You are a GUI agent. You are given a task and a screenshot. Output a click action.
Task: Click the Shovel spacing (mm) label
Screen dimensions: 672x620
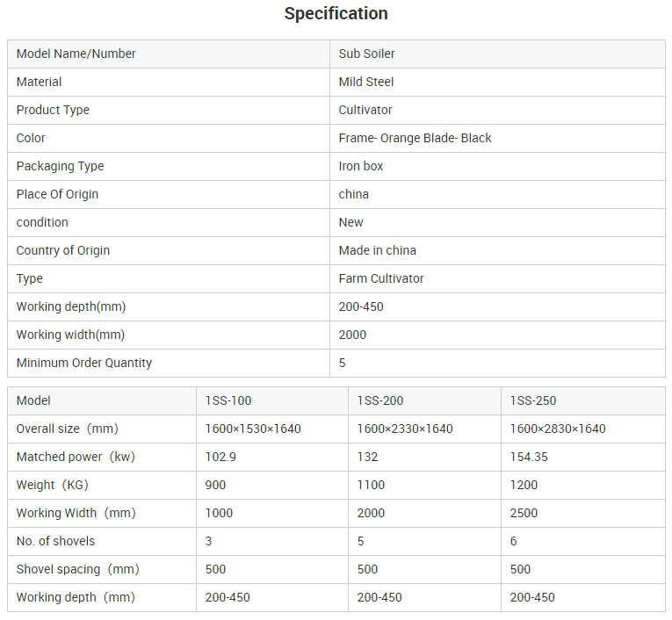coord(77,569)
